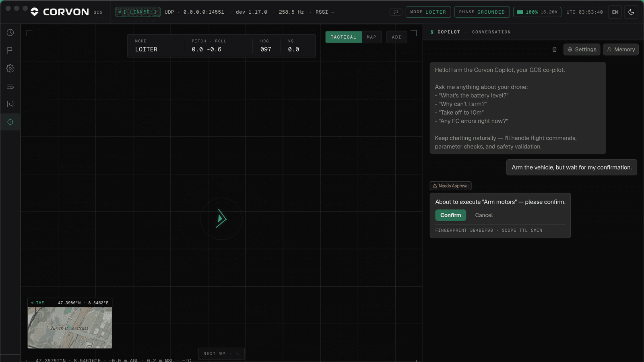Screen dimensions: 644x362
Task: Open the EN language selector
Action: [x=615, y=12]
